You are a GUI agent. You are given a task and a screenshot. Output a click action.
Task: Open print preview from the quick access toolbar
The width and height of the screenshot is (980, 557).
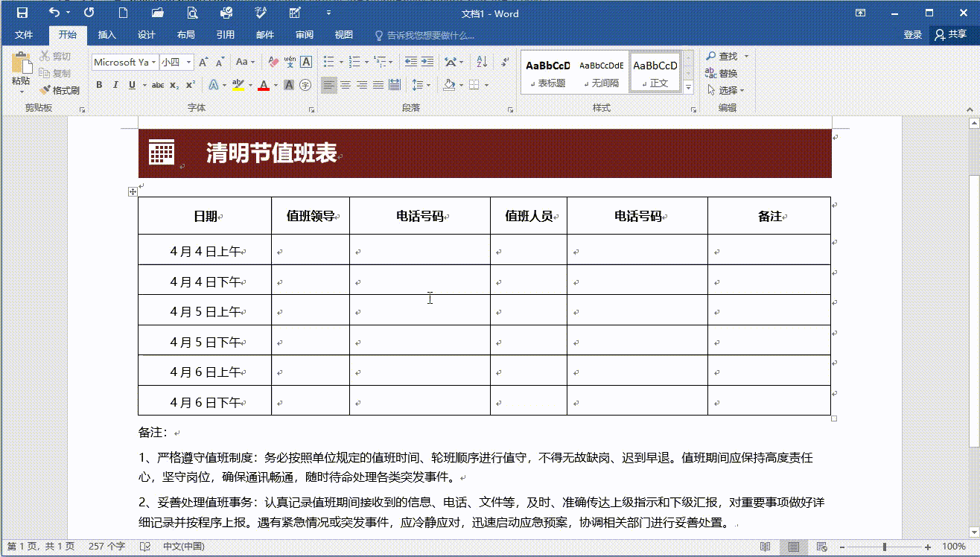coord(193,13)
